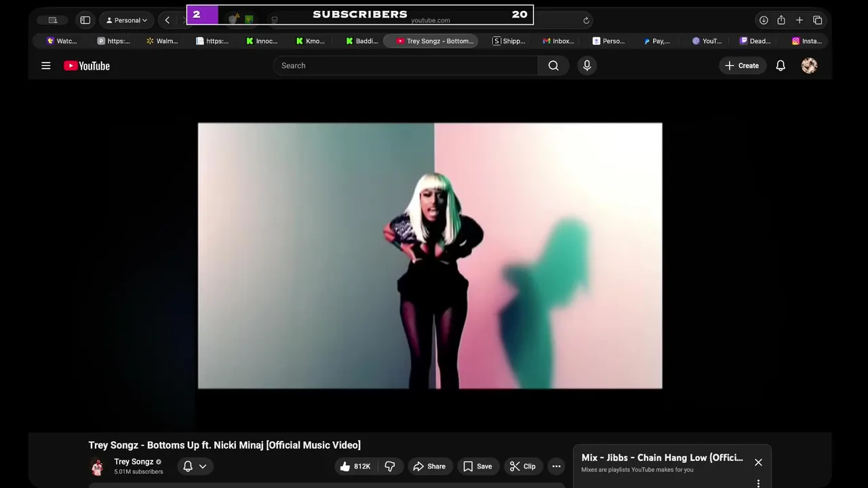Click the 5.01M subscribers text
868x488 pixels.
coord(138,472)
